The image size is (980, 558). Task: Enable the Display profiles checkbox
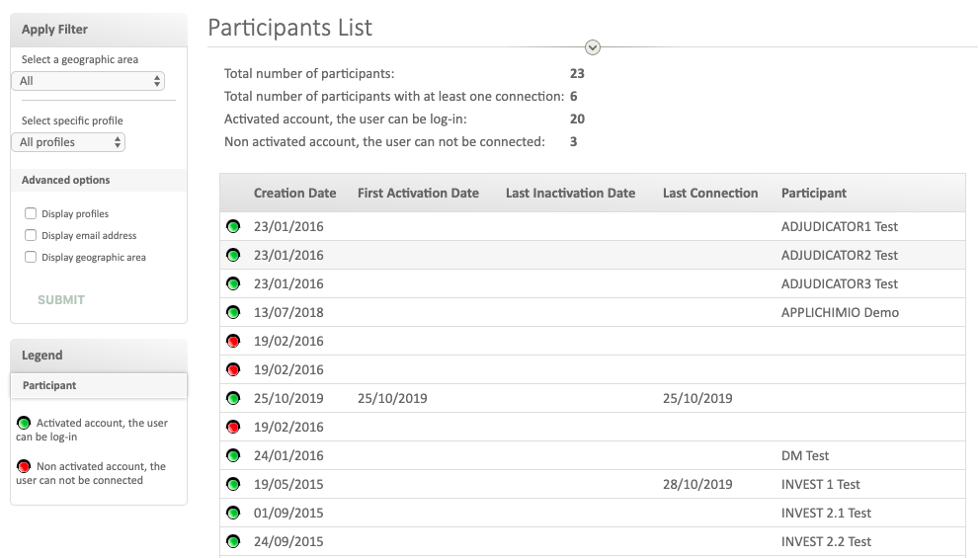[x=31, y=213]
